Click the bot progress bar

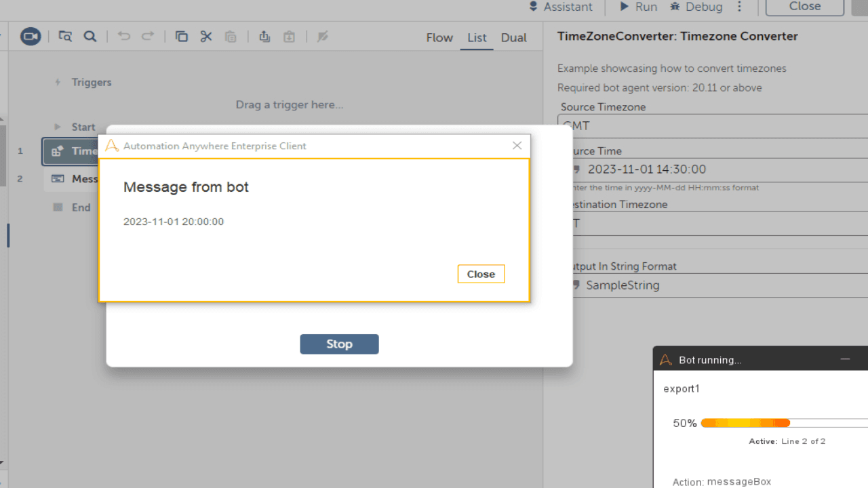pos(785,423)
